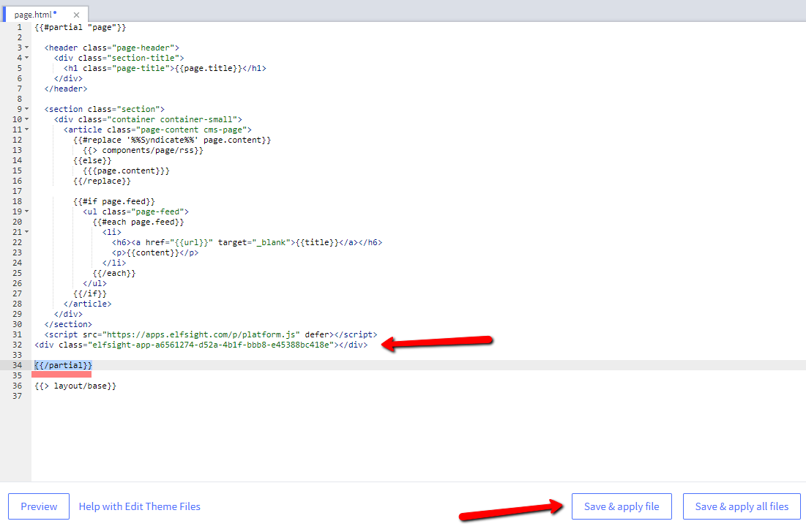Click Save & apply file button
The image size is (806, 532).
tap(622, 506)
